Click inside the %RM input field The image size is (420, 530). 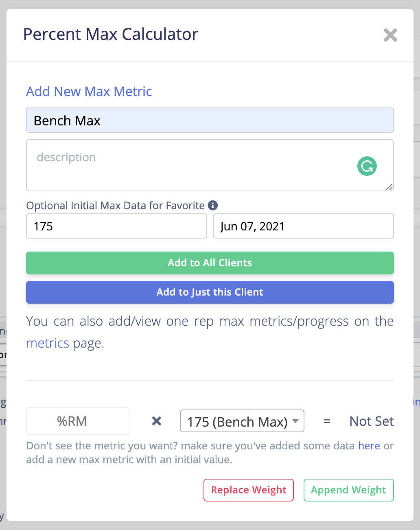(78, 421)
